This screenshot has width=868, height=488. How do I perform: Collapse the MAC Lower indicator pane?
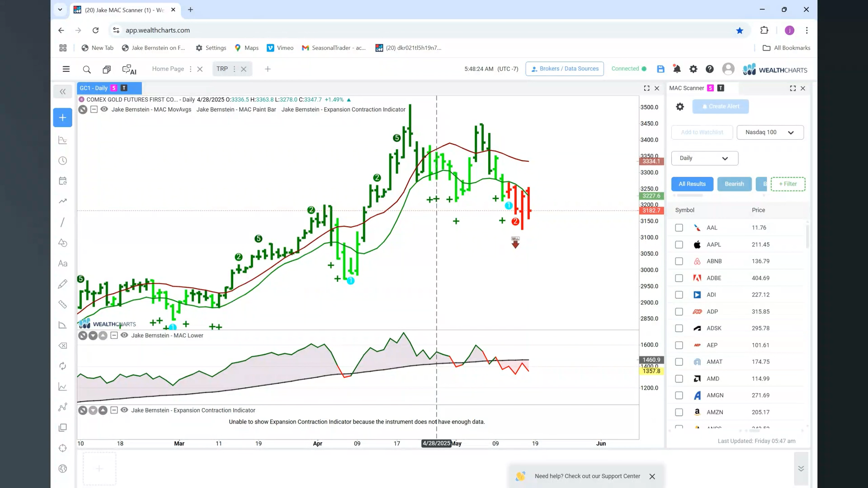coord(114,335)
